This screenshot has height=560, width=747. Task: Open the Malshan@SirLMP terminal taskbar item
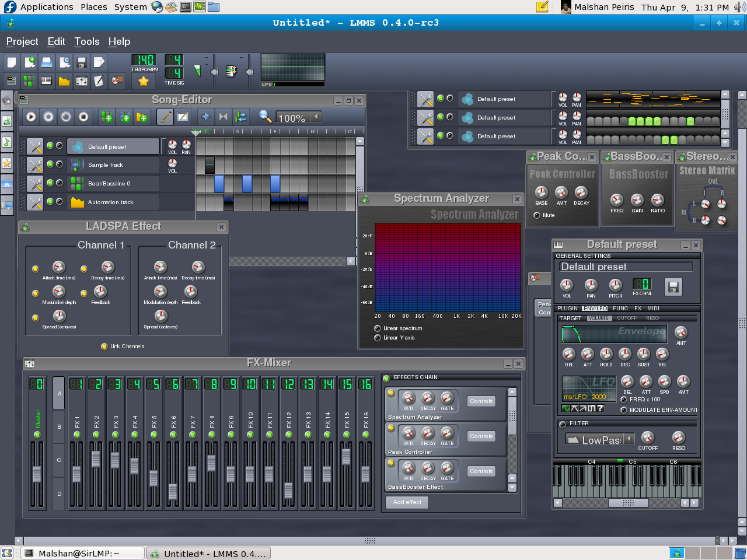tap(83, 554)
